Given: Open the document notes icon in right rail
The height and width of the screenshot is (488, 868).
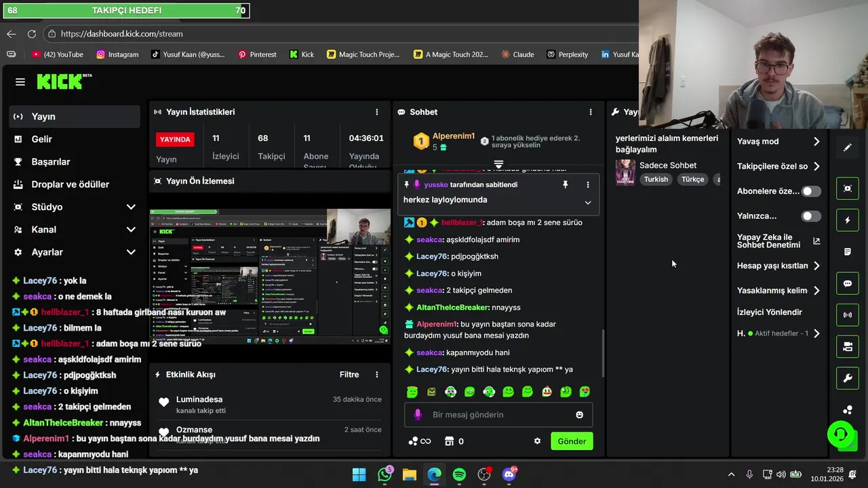Looking at the screenshot, I should coord(848,251).
